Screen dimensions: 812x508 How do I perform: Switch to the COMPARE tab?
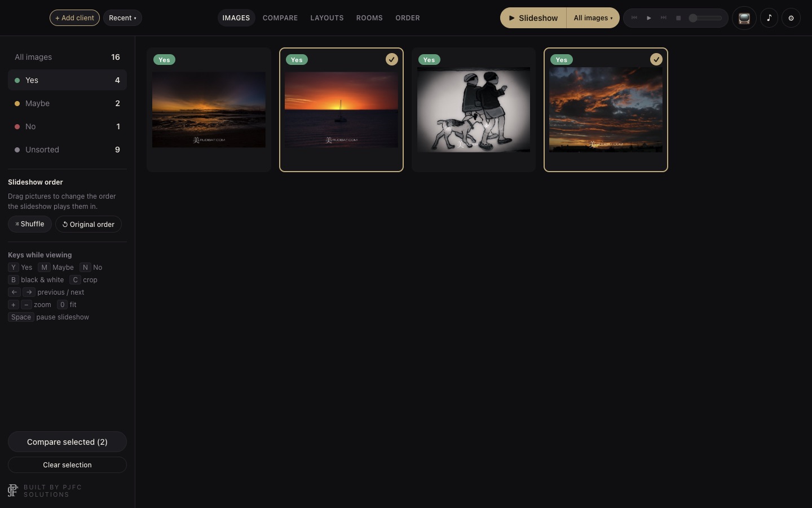[280, 18]
